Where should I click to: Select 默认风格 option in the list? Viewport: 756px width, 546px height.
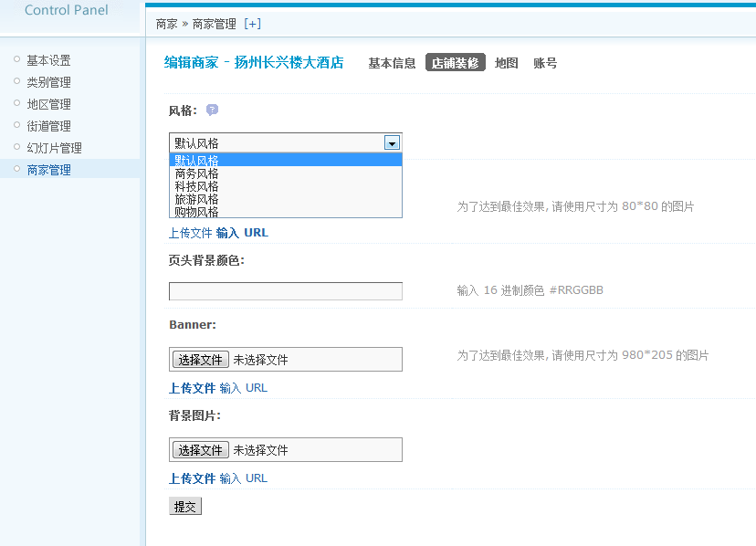[x=286, y=160]
